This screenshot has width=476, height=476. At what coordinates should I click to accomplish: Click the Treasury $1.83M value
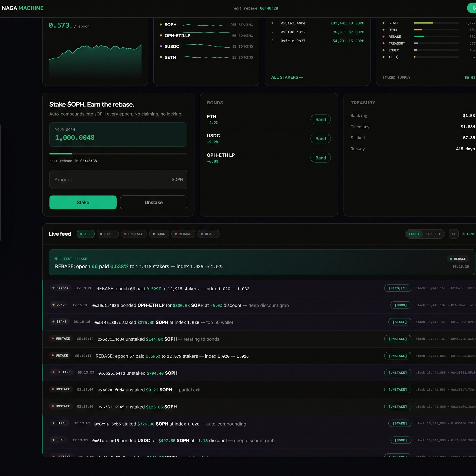468,127
